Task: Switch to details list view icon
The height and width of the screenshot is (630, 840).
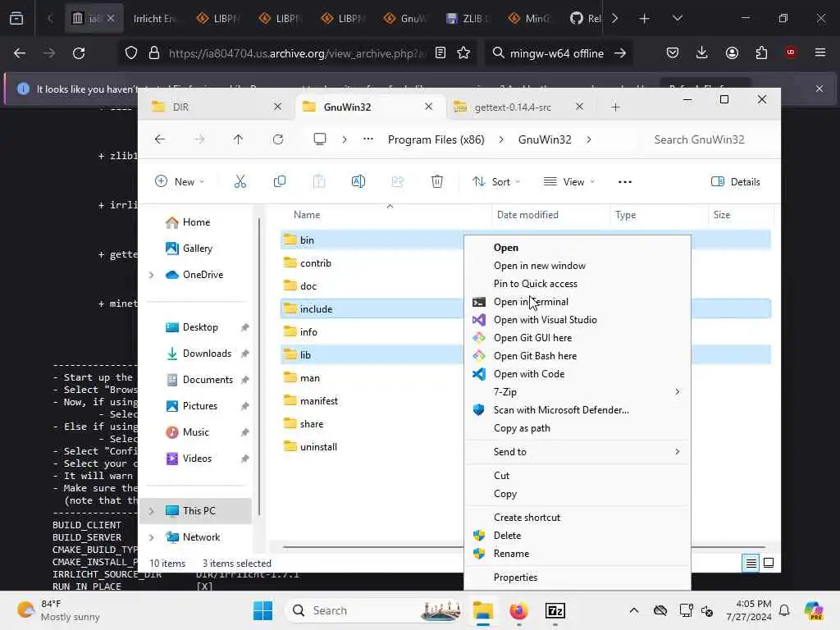Action: [751, 563]
